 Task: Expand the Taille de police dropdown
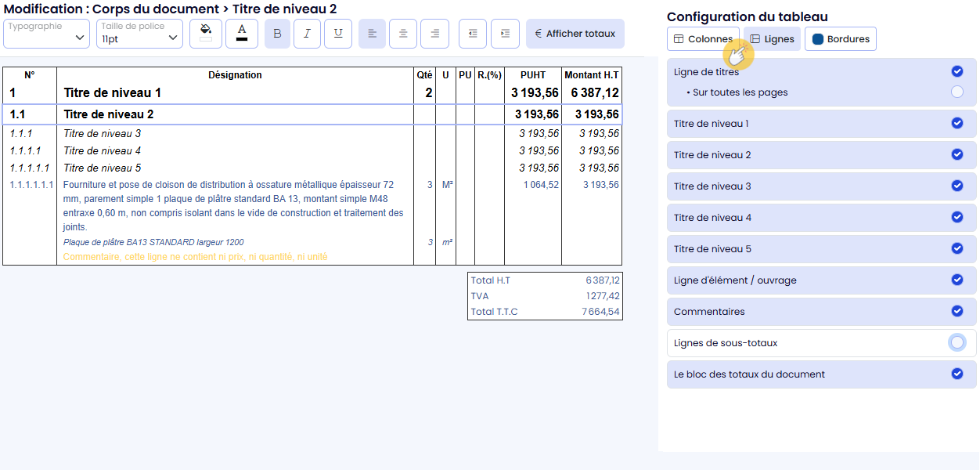139,34
